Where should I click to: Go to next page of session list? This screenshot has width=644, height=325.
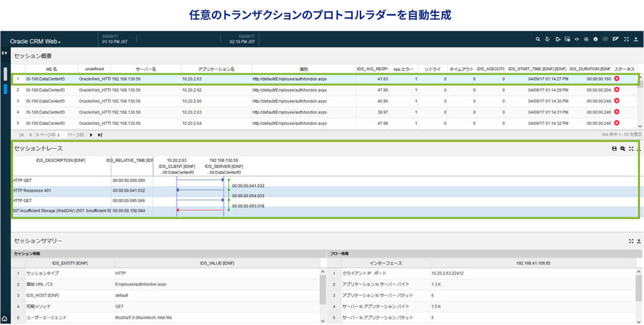91,135
